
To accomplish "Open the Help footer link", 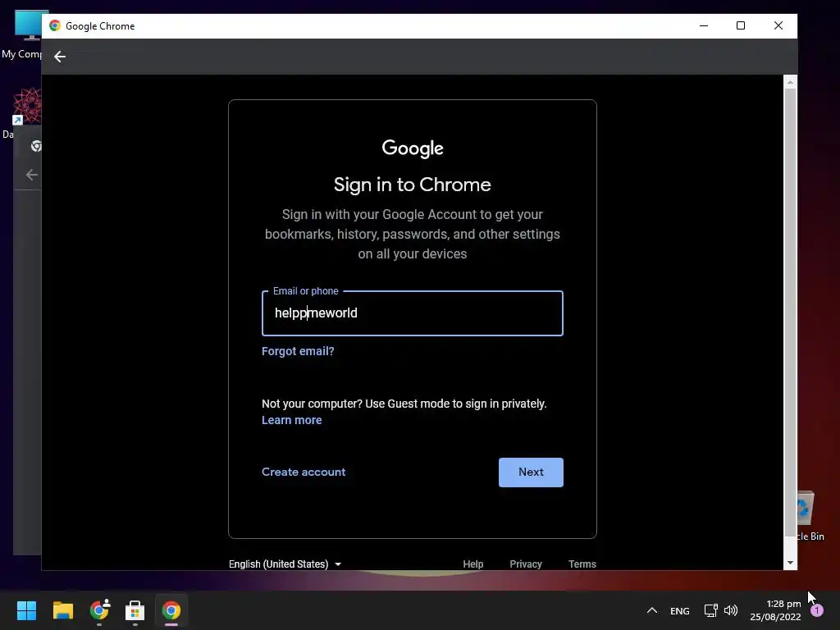I will (472, 564).
